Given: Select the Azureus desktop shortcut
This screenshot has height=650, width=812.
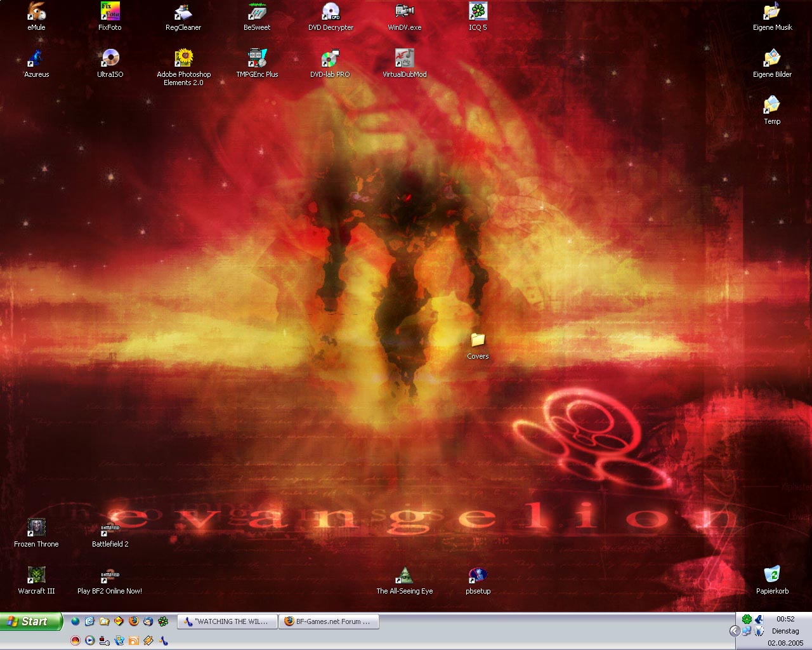Looking at the screenshot, I should [36, 64].
